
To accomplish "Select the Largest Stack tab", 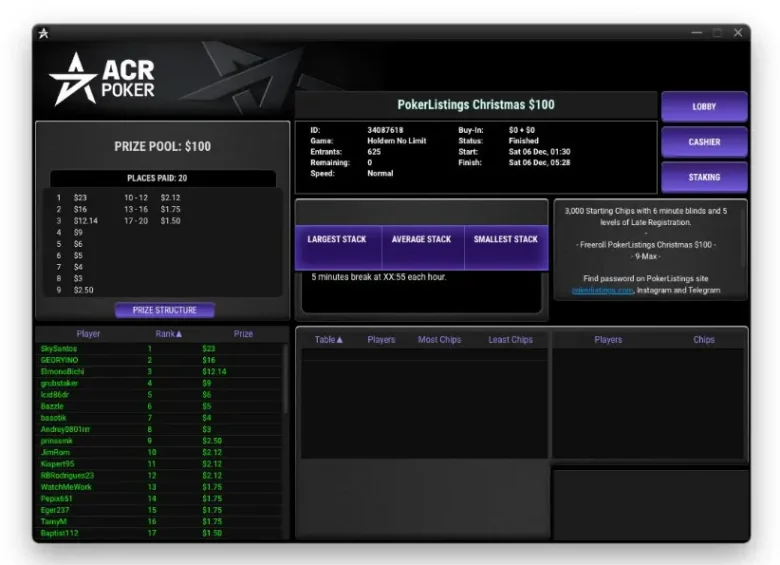I will 337,247.
